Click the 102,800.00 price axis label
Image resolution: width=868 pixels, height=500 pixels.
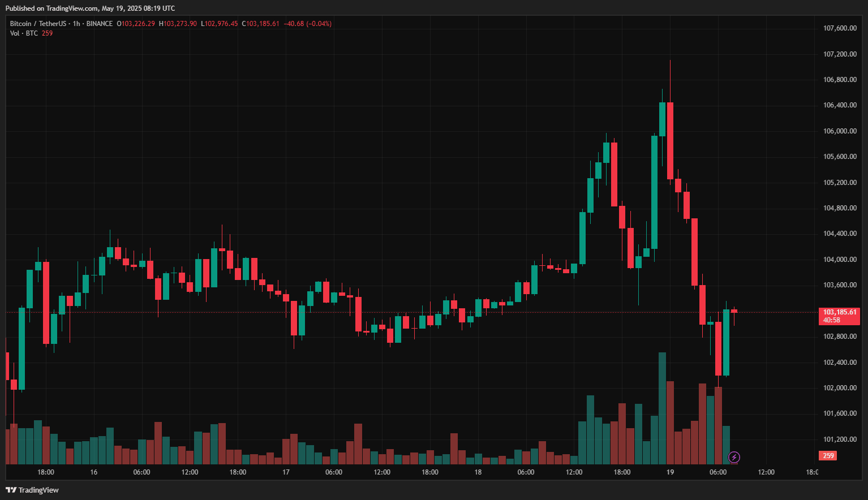click(840, 337)
